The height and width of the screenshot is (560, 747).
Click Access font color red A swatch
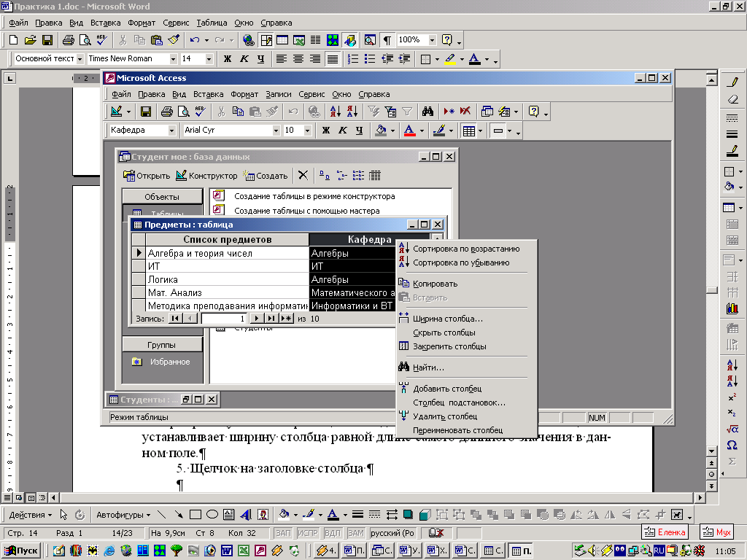pyautogui.click(x=409, y=130)
